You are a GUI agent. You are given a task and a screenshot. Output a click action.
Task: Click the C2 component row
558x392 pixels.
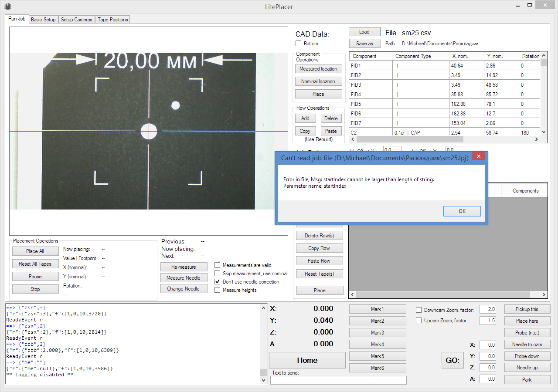[x=445, y=132]
